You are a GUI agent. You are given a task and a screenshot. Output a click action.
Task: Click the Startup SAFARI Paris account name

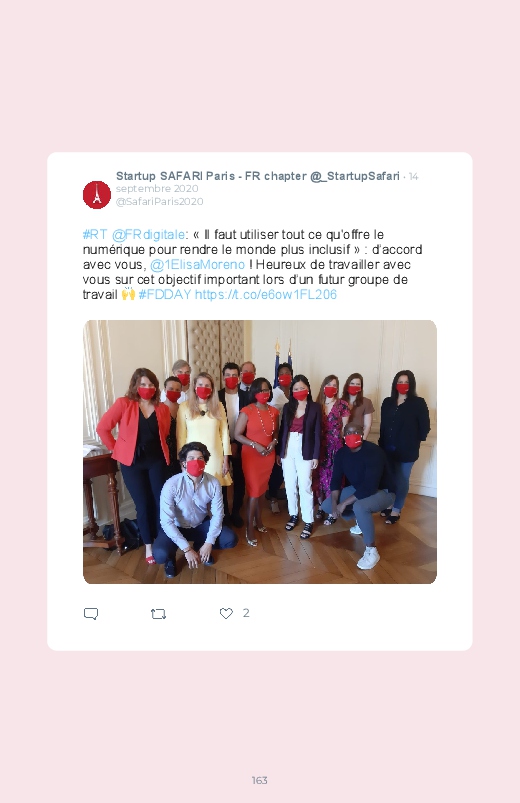(x=212, y=176)
